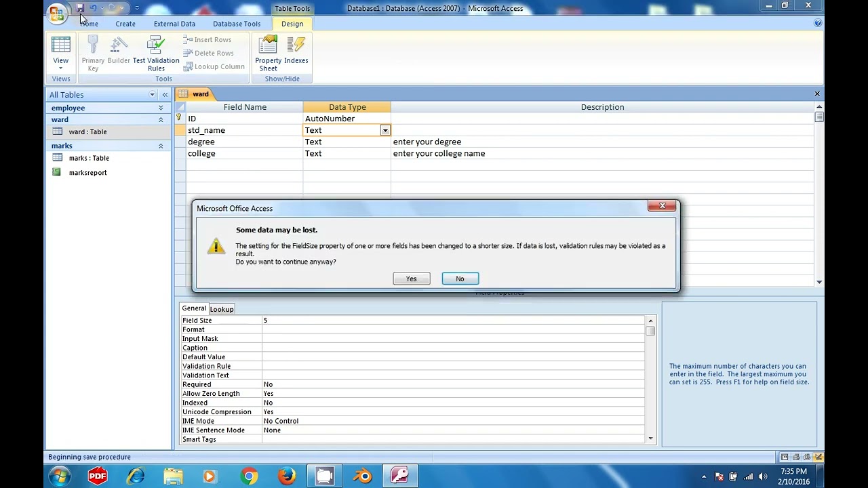Open the Home ribbon tab
This screenshot has width=868, height=488.
point(89,24)
